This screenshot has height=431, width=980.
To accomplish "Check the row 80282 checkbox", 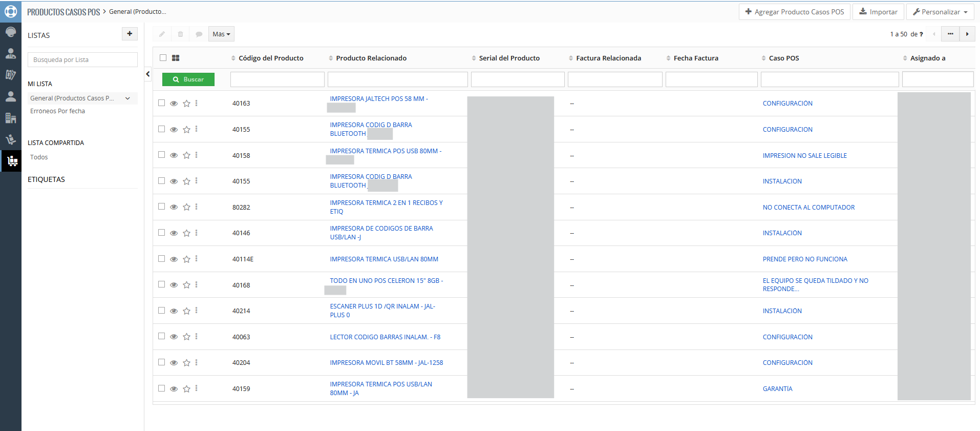I will 162,206.
